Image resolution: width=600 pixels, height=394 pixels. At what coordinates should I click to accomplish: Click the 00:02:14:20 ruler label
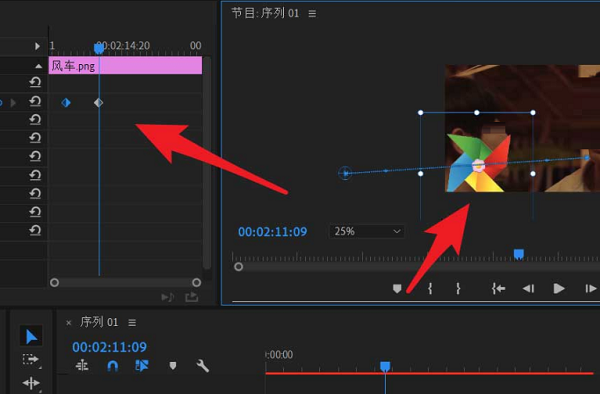123,46
